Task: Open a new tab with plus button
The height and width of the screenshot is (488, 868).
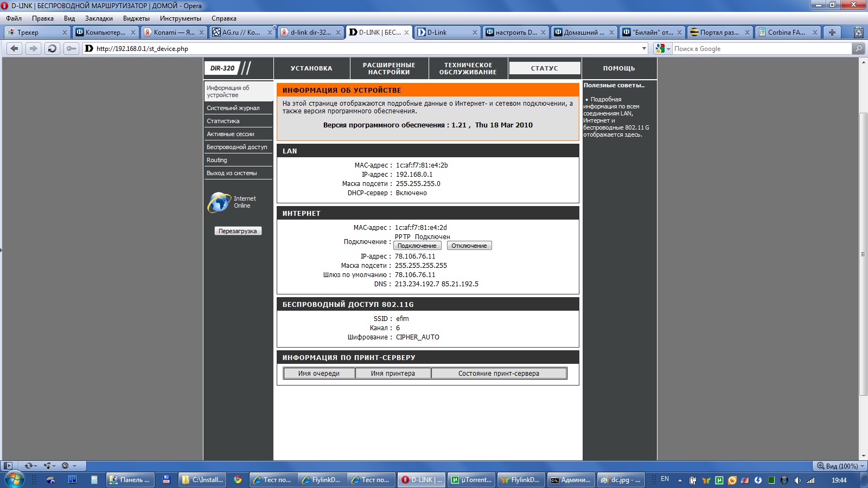Action: [832, 33]
